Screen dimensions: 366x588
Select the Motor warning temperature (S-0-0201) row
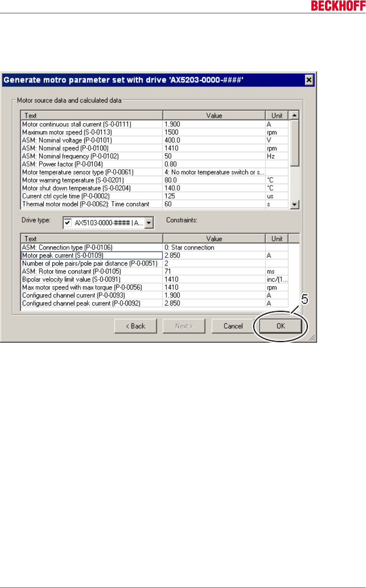[x=155, y=180]
